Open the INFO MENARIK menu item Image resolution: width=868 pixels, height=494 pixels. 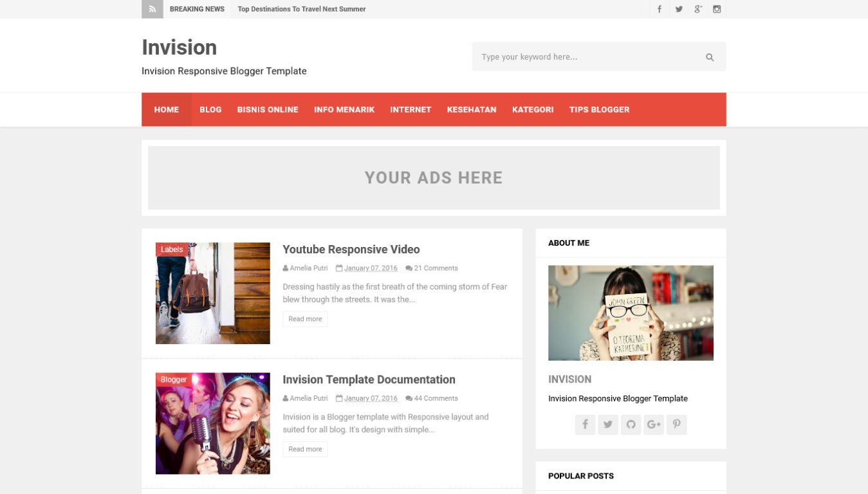(344, 109)
